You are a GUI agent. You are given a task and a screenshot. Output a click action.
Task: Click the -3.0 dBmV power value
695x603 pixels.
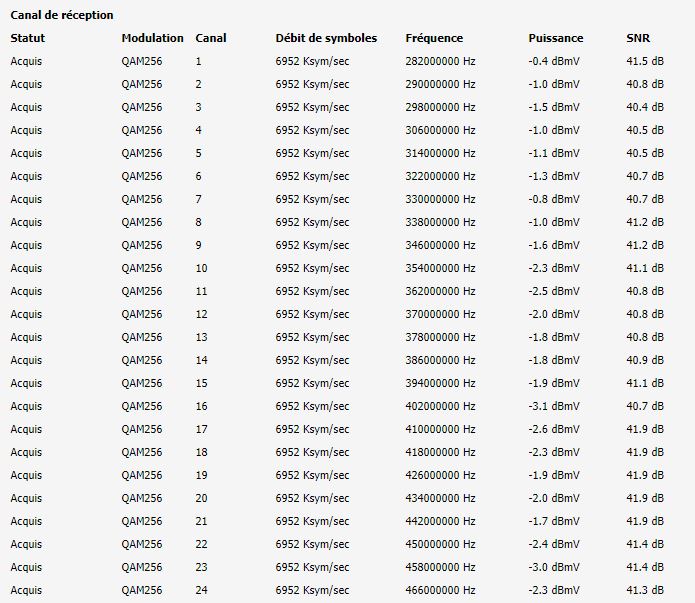553,567
